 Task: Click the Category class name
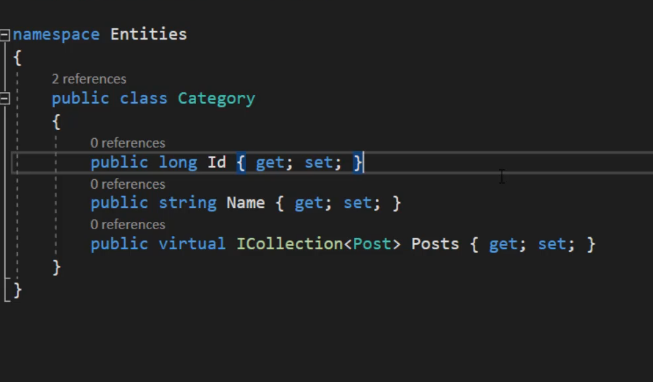(x=216, y=99)
